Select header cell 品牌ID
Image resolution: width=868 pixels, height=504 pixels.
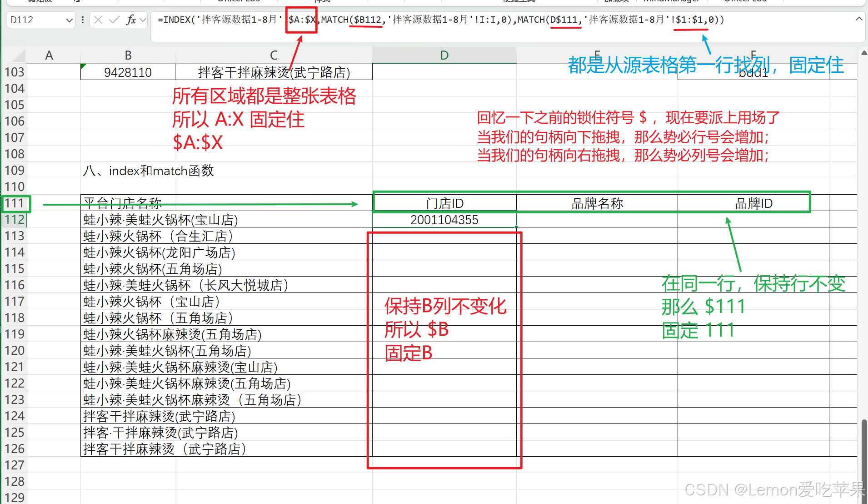(753, 203)
